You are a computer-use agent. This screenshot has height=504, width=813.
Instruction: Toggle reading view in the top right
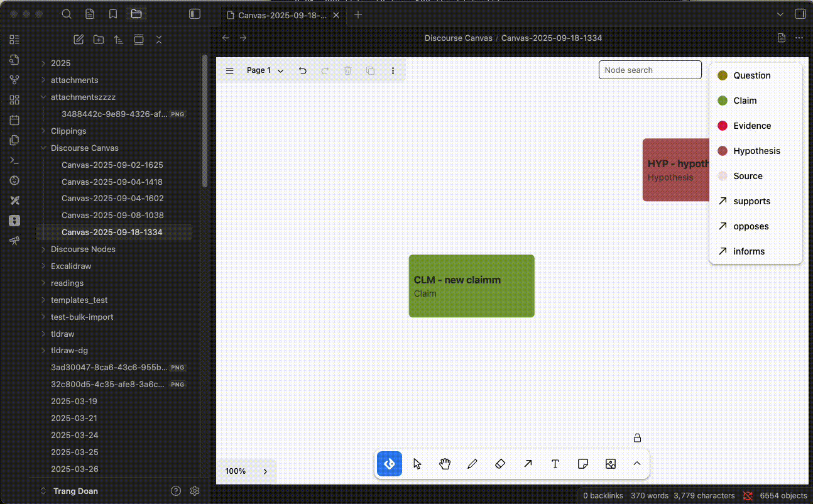pos(781,38)
